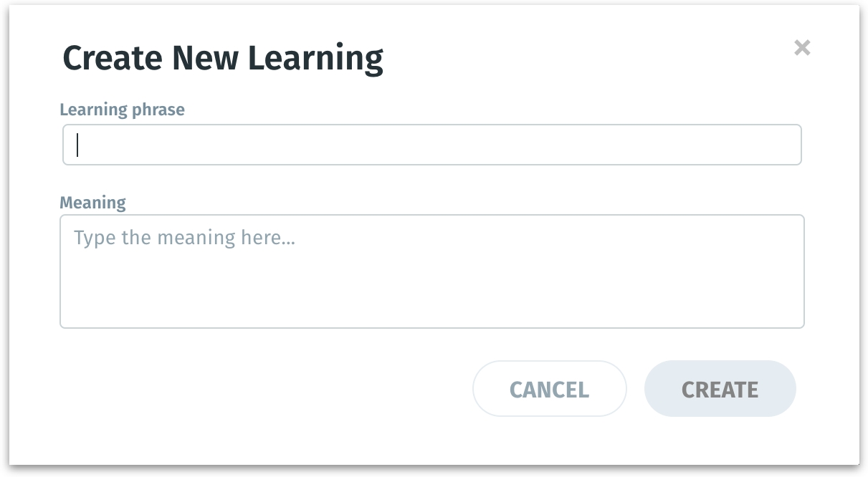The image size is (868, 477).
Task: Click the 'Create New Learning' heading
Action: tap(223, 58)
